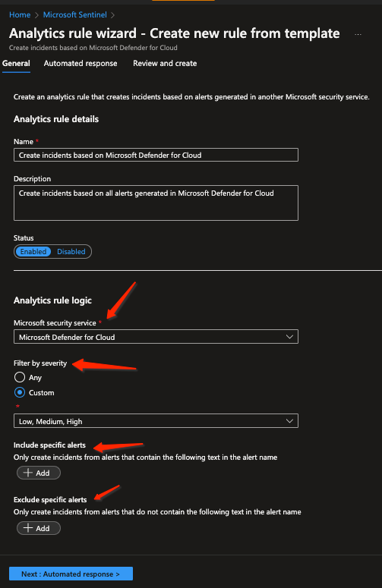Click Next : Automated response button
382x588 pixels.
[x=71, y=574]
